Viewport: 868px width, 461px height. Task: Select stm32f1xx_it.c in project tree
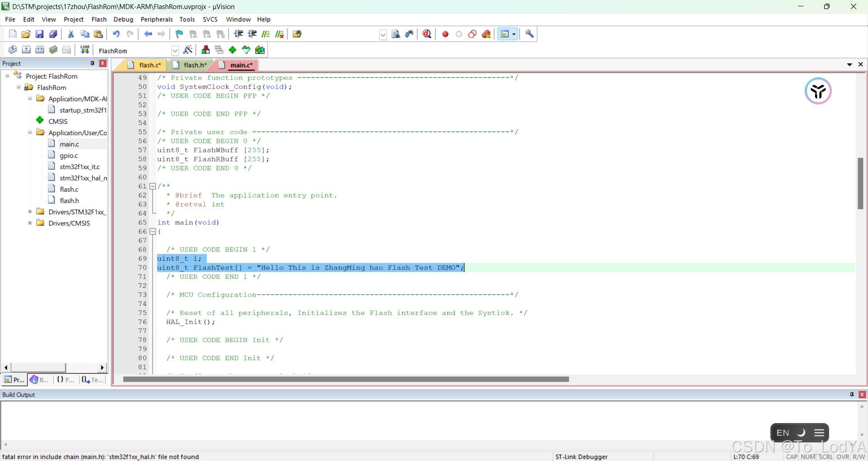click(x=80, y=167)
